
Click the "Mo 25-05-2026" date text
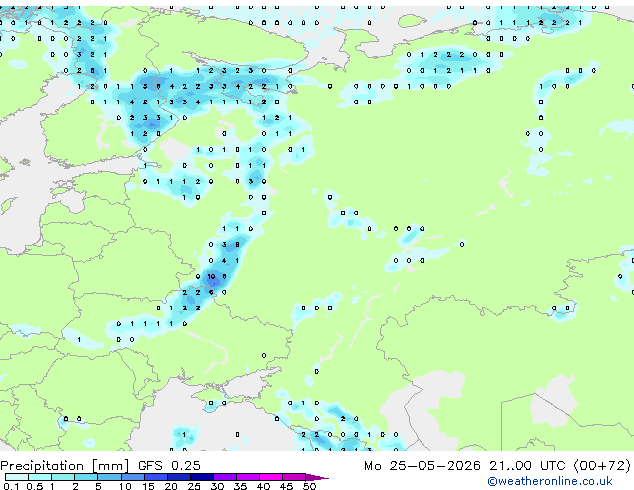(422, 466)
